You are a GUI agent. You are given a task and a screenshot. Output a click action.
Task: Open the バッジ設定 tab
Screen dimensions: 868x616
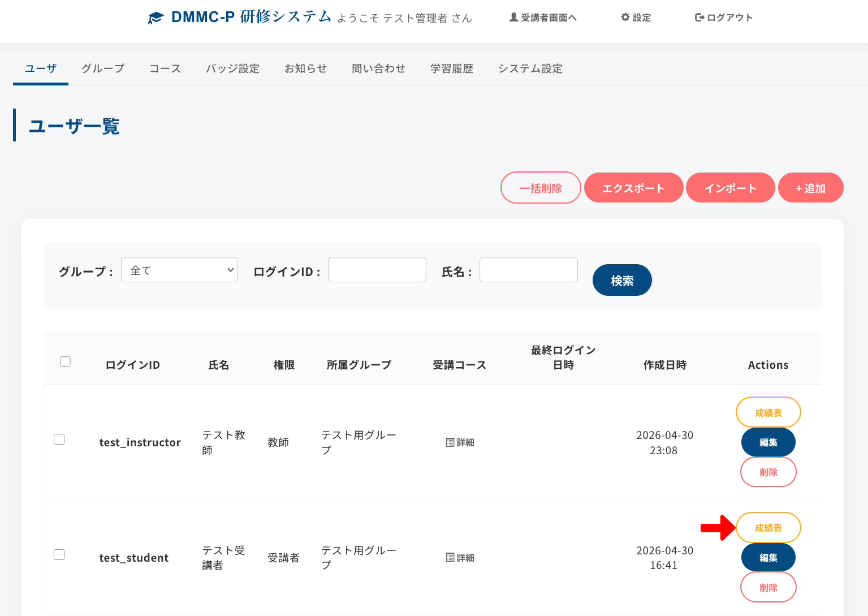(x=232, y=68)
